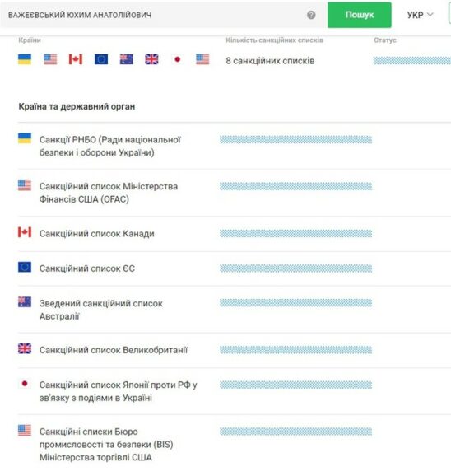Open Санкційний список Великобританії entry
The image size is (451, 476).
click(114, 350)
